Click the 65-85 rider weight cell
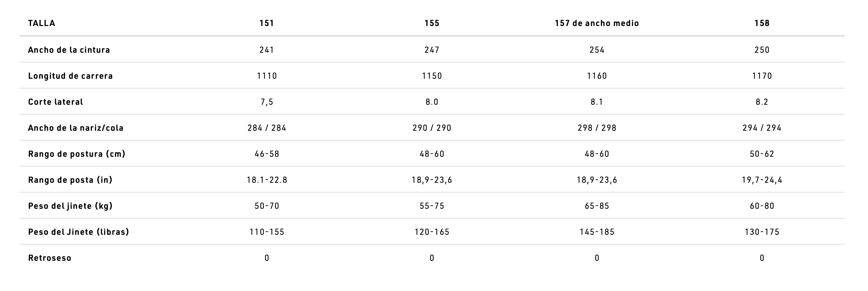 coord(597,206)
